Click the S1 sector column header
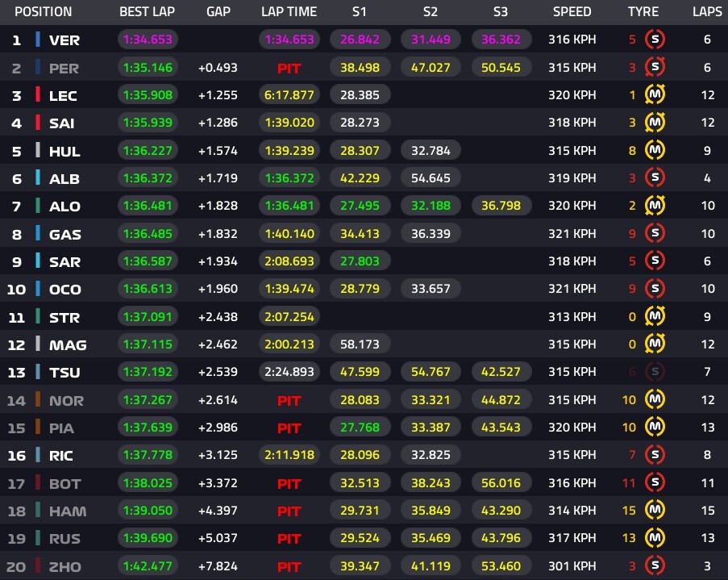The width and height of the screenshot is (728, 580). [360, 12]
